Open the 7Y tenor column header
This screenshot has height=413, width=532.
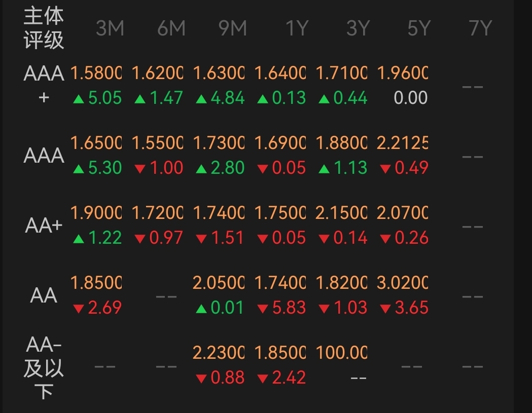tap(480, 29)
